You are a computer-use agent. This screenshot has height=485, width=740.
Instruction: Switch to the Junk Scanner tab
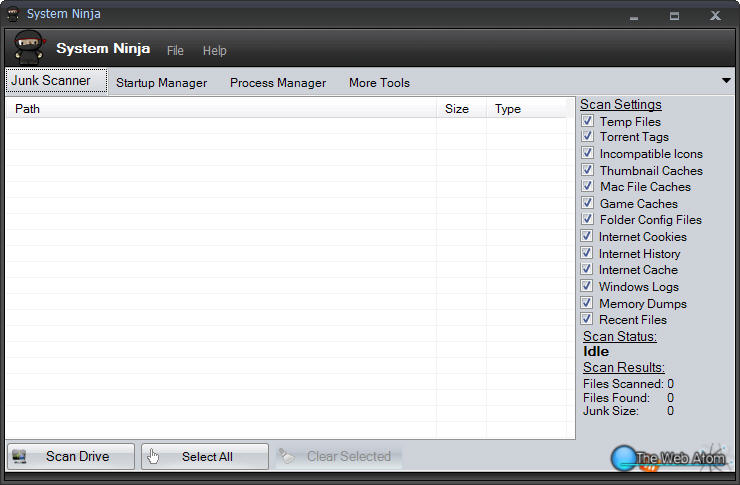(x=56, y=81)
